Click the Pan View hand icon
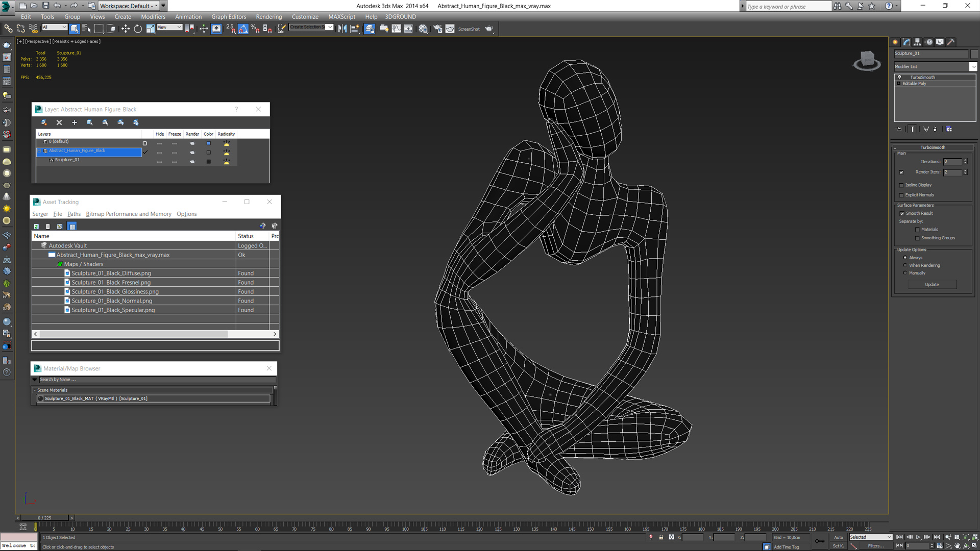 click(957, 546)
